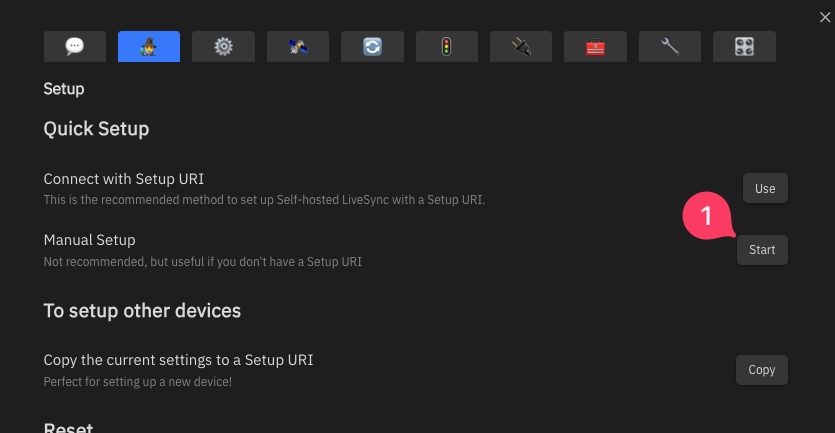Open the red toolbox Hatch tab
This screenshot has width=835, height=433.
click(595, 46)
